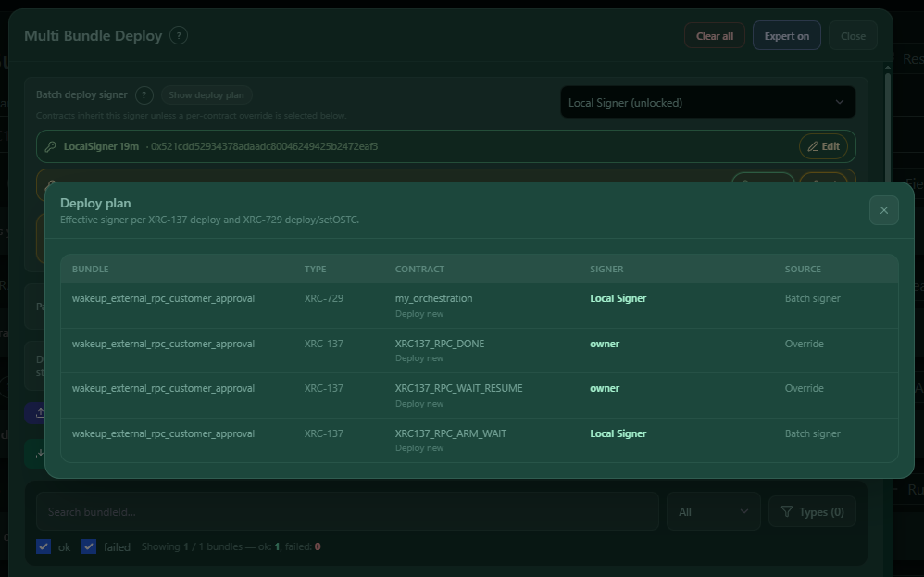Click the Edit button for LocalSigner
This screenshot has width=924, height=577.
823,146
